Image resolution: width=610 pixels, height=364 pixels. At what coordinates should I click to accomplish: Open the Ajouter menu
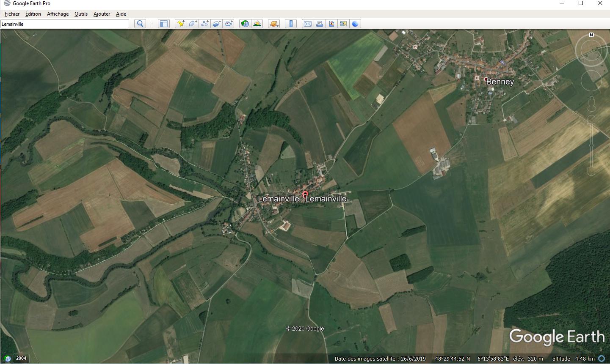click(x=102, y=14)
